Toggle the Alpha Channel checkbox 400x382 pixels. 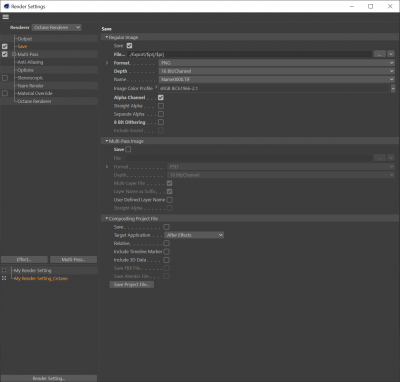tap(161, 97)
